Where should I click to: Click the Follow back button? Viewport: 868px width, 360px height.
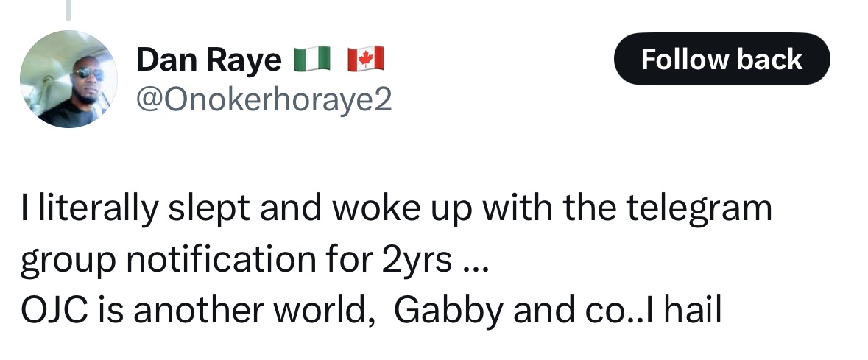(x=721, y=59)
